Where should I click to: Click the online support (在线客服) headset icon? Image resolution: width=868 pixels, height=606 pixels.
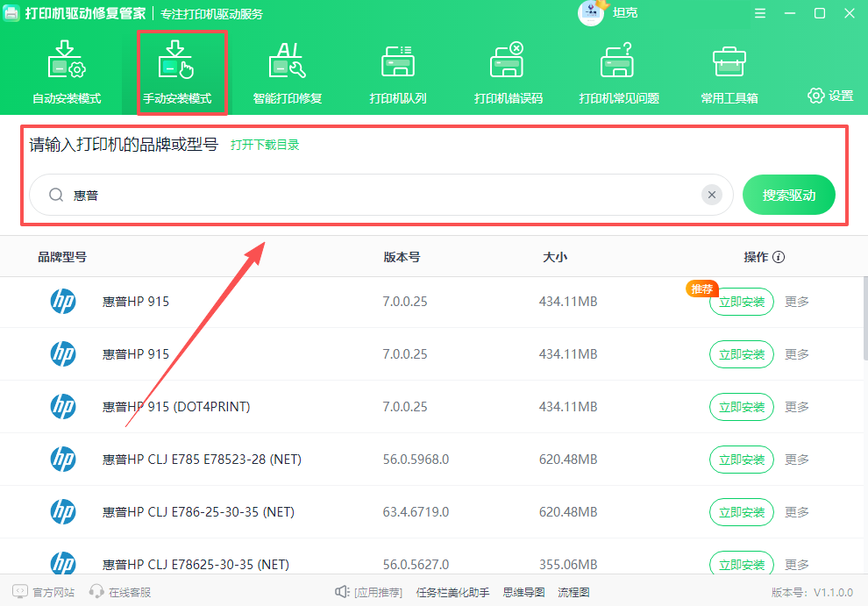click(96, 592)
